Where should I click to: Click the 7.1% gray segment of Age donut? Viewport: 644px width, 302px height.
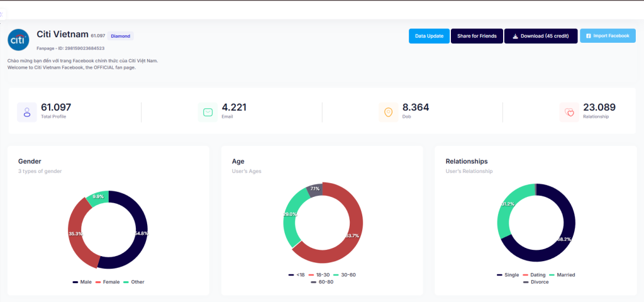[x=316, y=189]
